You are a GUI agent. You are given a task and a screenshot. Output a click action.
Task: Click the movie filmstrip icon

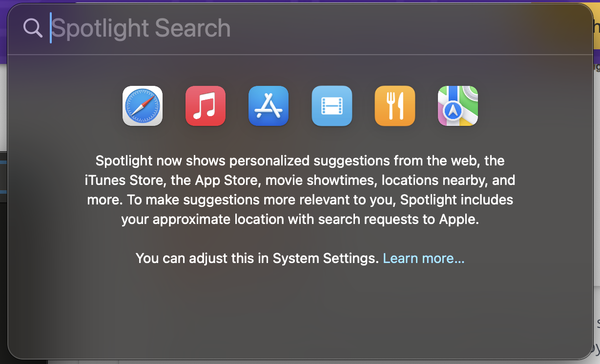click(x=332, y=106)
